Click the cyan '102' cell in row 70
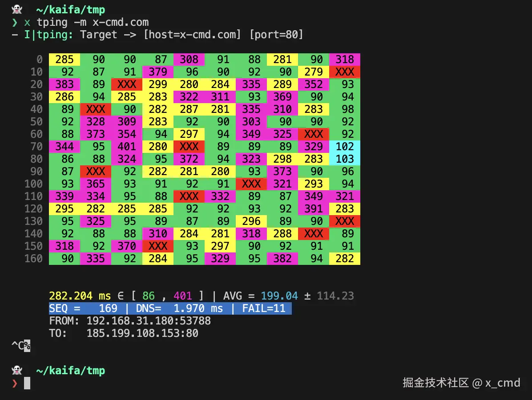This screenshot has height=400, width=532. pyautogui.click(x=345, y=146)
